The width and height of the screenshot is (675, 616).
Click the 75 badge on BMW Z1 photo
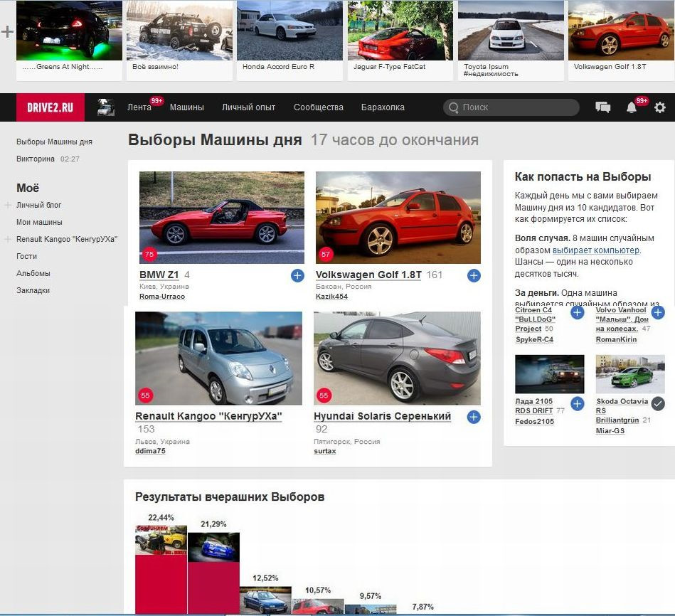[x=149, y=254]
